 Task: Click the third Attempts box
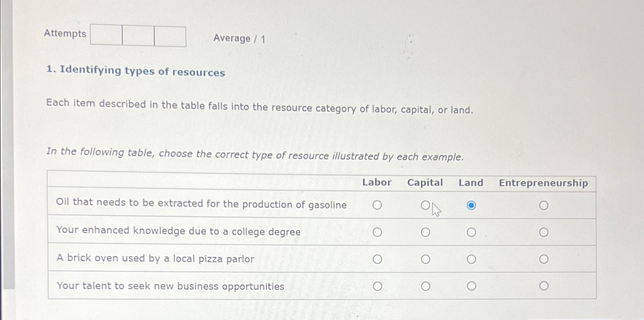(x=169, y=36)
